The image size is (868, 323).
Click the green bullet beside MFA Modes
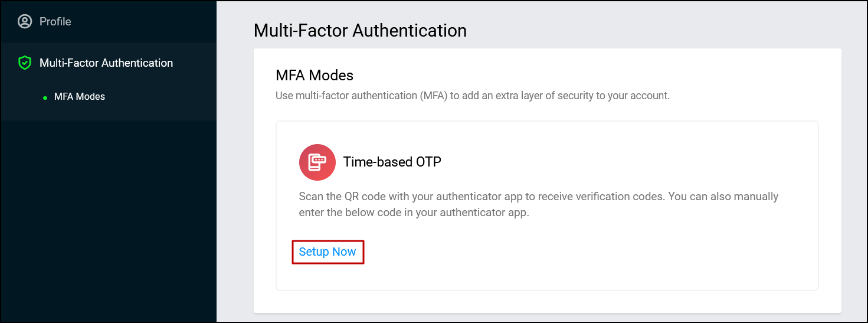(45, 97)
